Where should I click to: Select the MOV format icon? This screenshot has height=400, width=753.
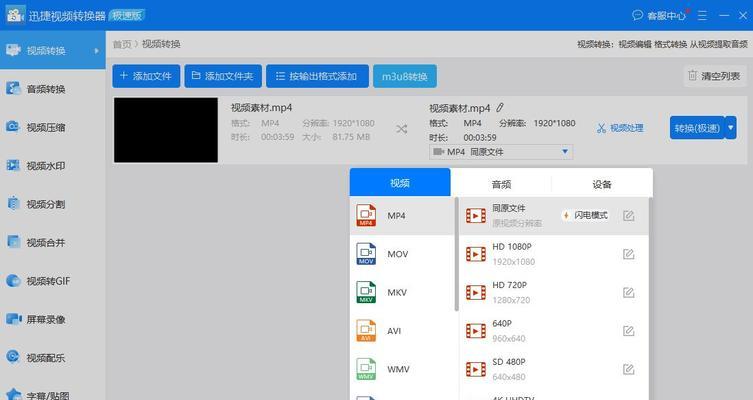pos(366,254)
